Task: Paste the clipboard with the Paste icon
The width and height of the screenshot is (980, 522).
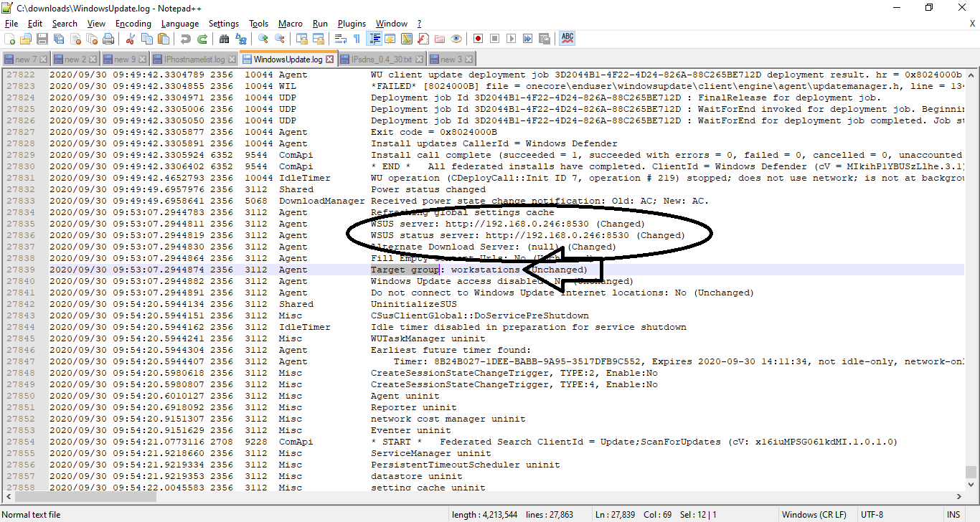Action: 164,39
